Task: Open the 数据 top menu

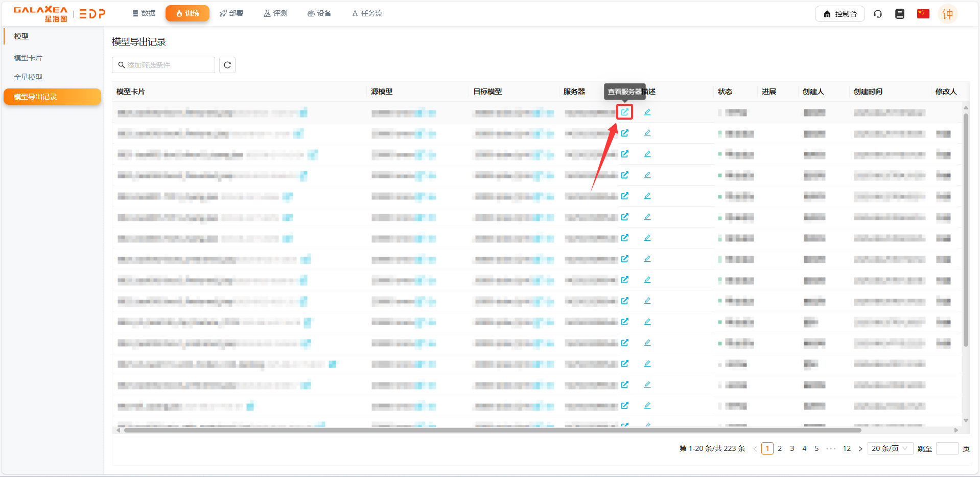Action: (144, 13)
